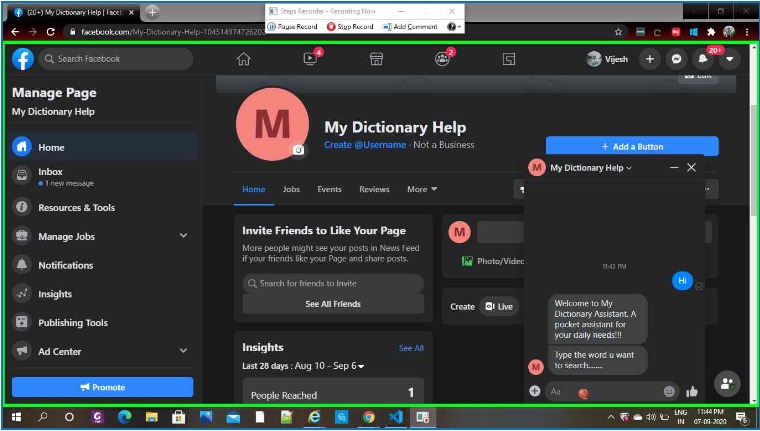Click Stop Record in Steps Recorder
Screen dimensions: 760x431
click(x=350, y=27)
